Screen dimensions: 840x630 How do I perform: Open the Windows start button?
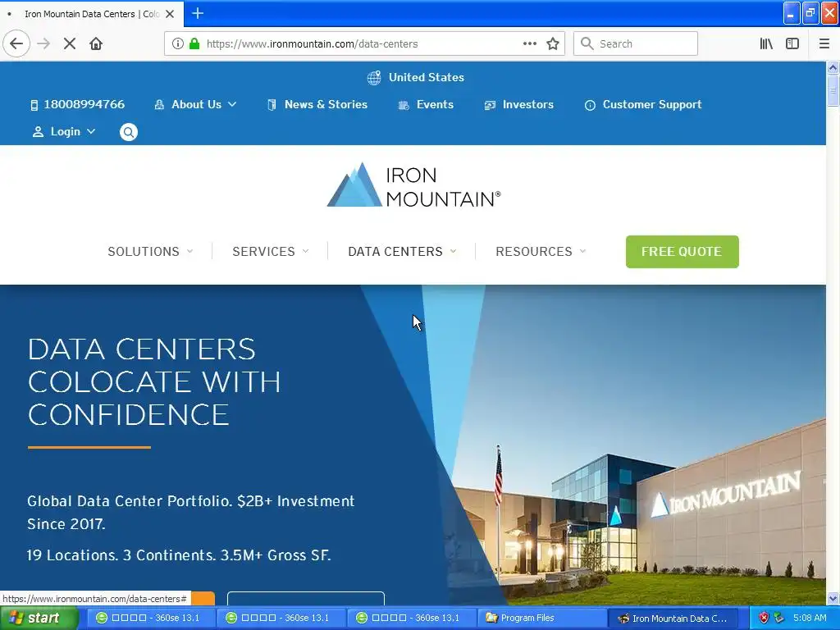pyautogui.click(x=39, y=619)
